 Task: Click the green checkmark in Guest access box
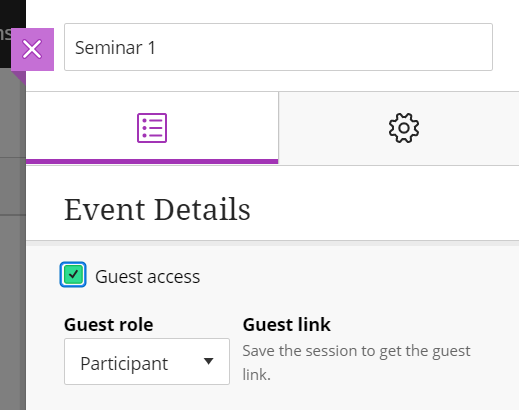[73, 275]
